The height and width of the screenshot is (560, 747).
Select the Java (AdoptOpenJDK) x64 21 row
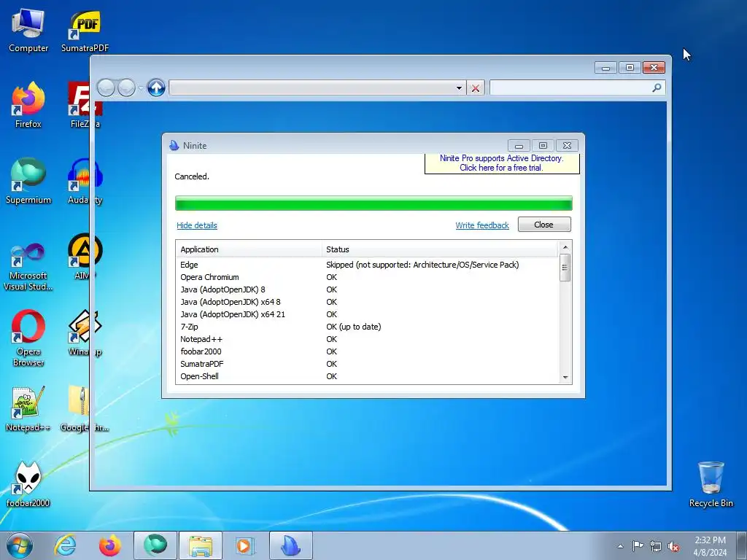click(367, 314)
